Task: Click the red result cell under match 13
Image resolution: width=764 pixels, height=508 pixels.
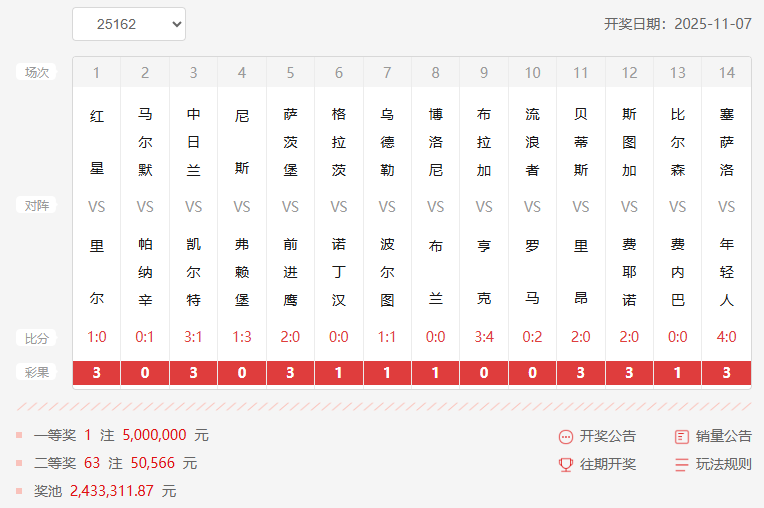Action: pos(678,373)
